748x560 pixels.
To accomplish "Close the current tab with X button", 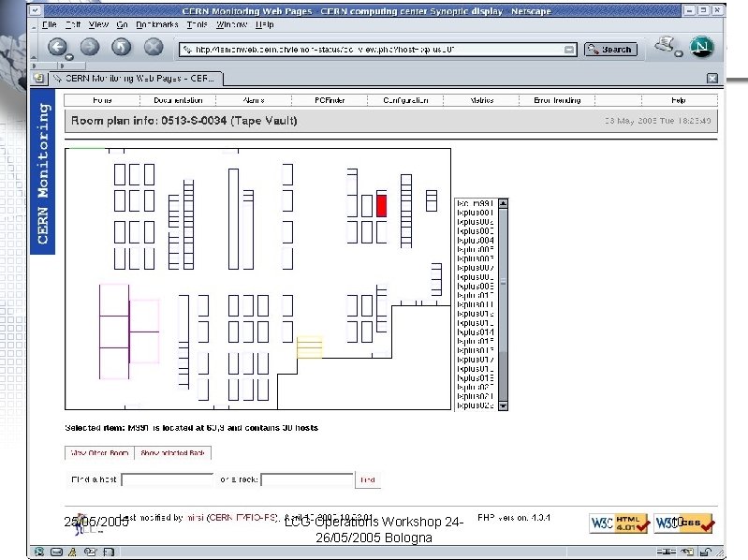I will (x=712, y=79).
